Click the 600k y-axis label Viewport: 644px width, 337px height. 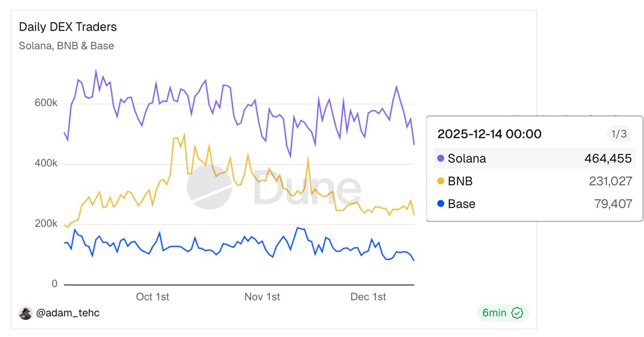click(x=47, y=103)
